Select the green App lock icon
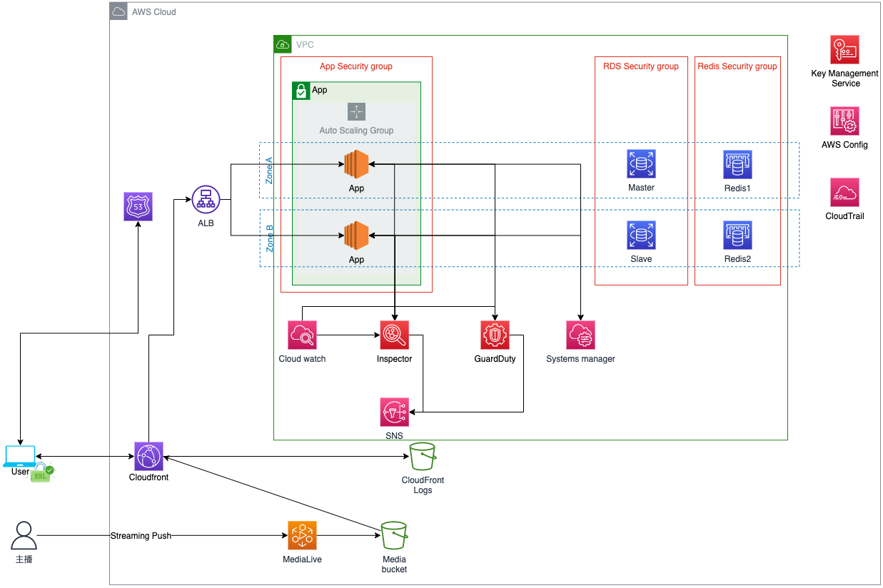 [x=301, y=91]
